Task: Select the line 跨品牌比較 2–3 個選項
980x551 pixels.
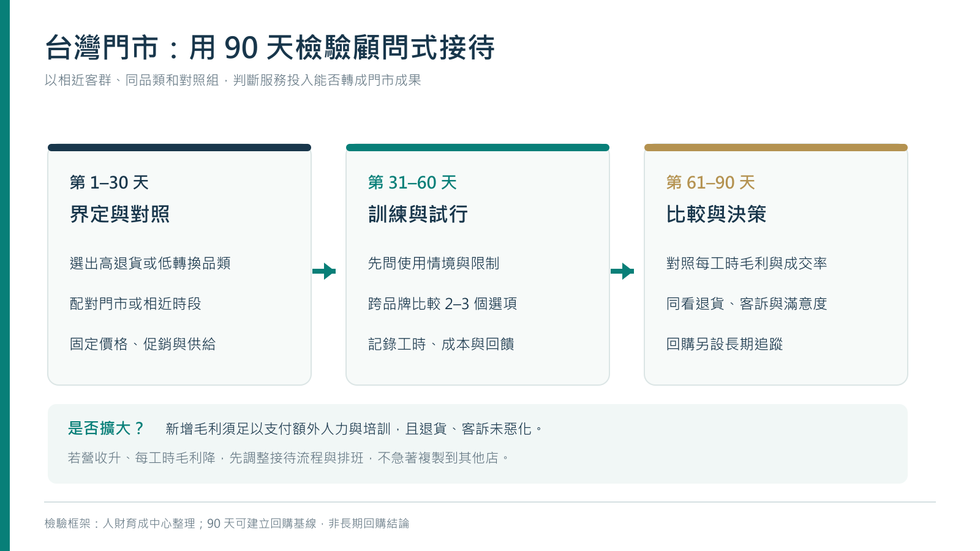Action: 442,304
